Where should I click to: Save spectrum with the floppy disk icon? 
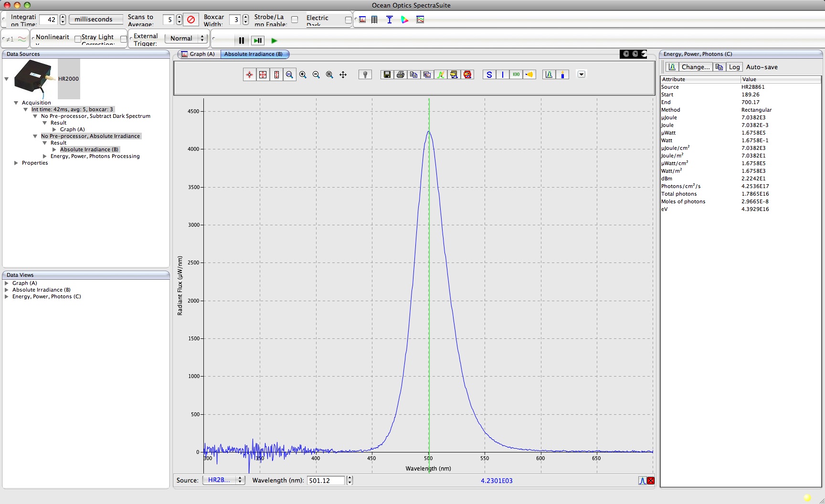tap(387, 74)
